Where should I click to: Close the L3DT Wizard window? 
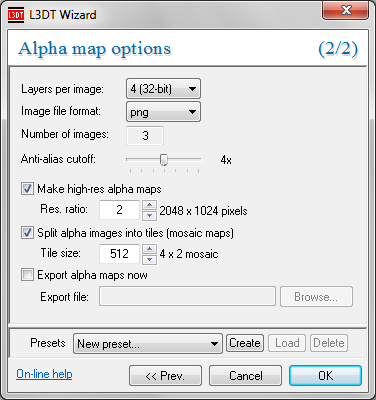[346, 10]
